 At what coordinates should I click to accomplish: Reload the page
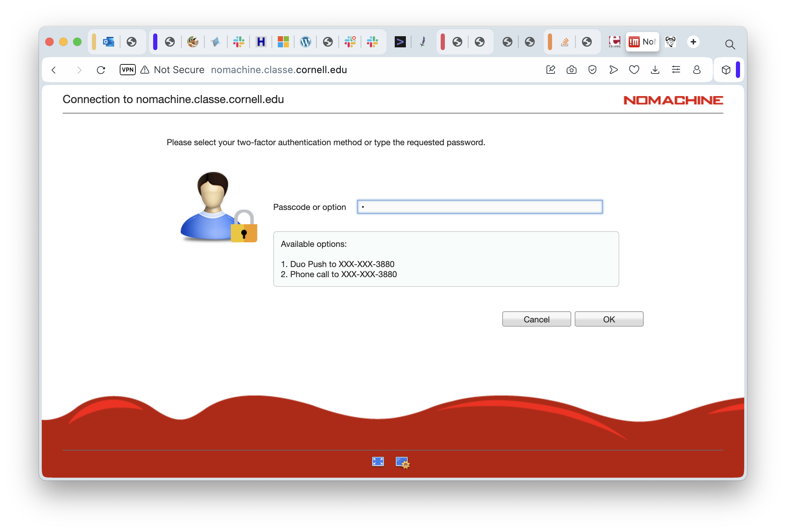pyautogui.click(x=101, y=70)
